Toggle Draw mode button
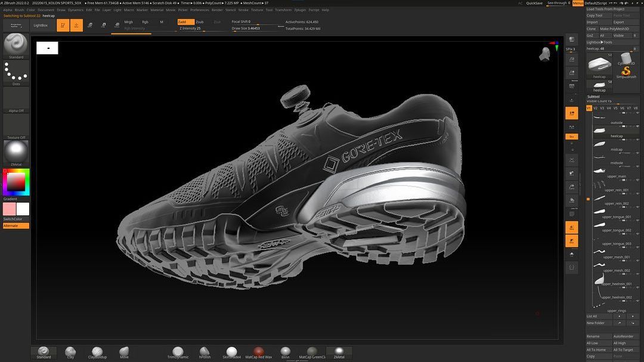Image resolution: width=644 pixels, height=362 pixels. click(76, 26)
